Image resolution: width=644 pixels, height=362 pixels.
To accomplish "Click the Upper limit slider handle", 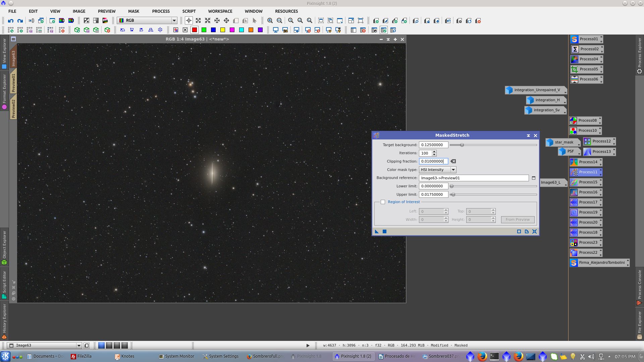I will pyautogui.click(x=453, y=195).
